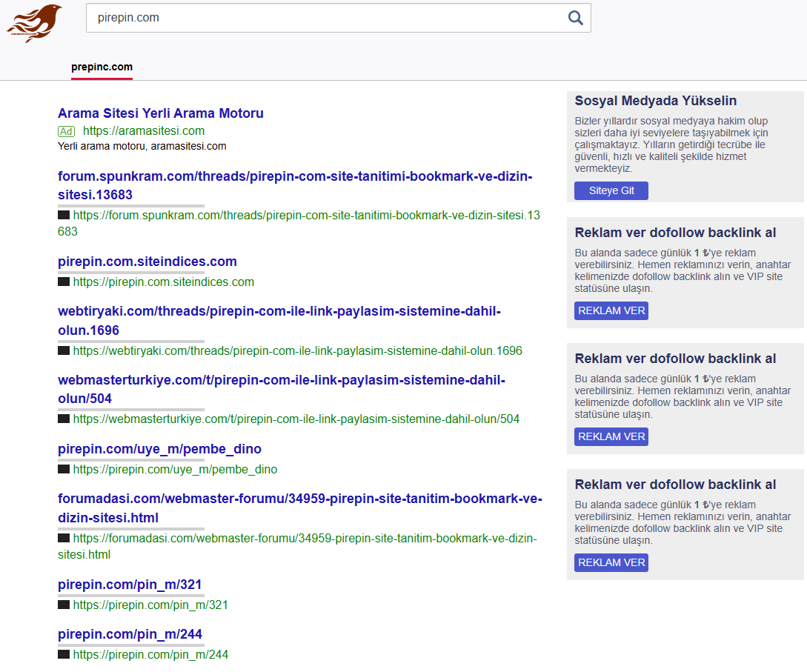Click the green webtiryaki.com threads URL

(x=297, y=351)
